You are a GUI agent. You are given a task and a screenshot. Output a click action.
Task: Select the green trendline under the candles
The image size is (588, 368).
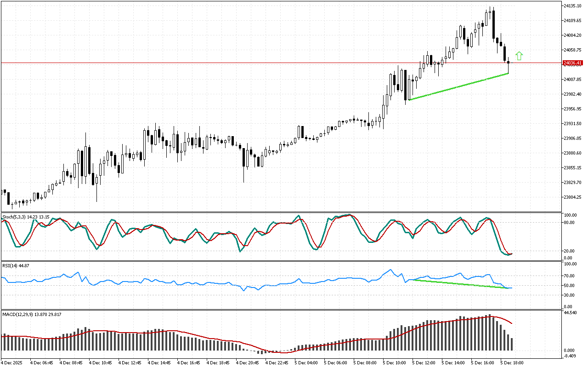(458, 86)
